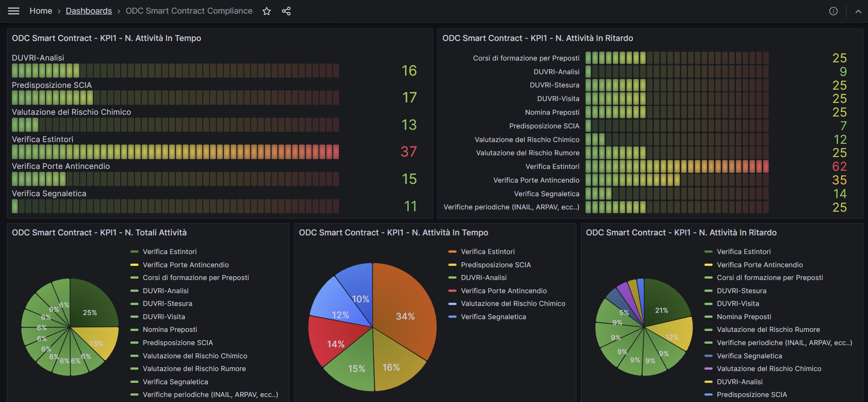
Task: Toggle DUVRI-Stesura in In Ritardo pie legend
Action: tap(742, 291)
